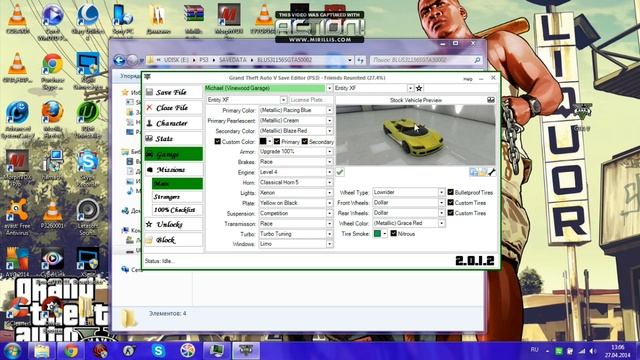Click the search magnifier in the Explorer window
The image size is (640, 360).
click(477, 60)
